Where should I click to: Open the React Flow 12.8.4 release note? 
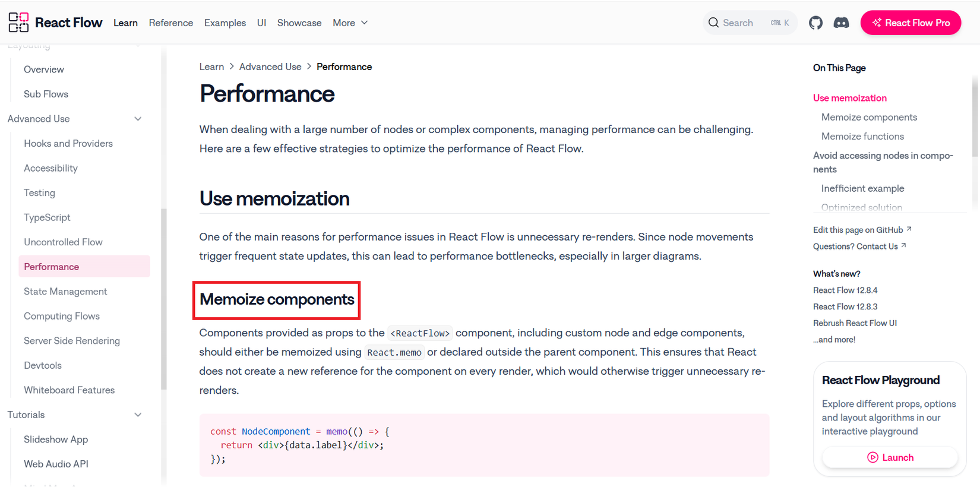[x=845, y=290]
